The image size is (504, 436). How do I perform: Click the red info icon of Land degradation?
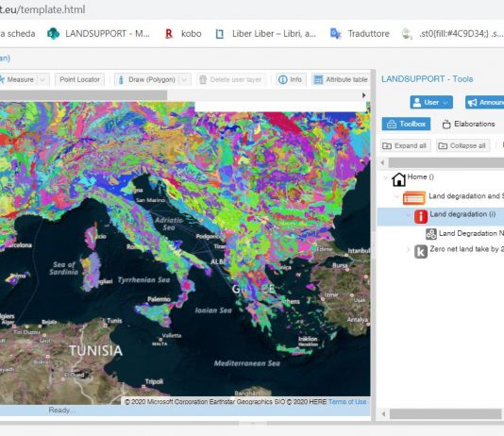coord(421,216)
